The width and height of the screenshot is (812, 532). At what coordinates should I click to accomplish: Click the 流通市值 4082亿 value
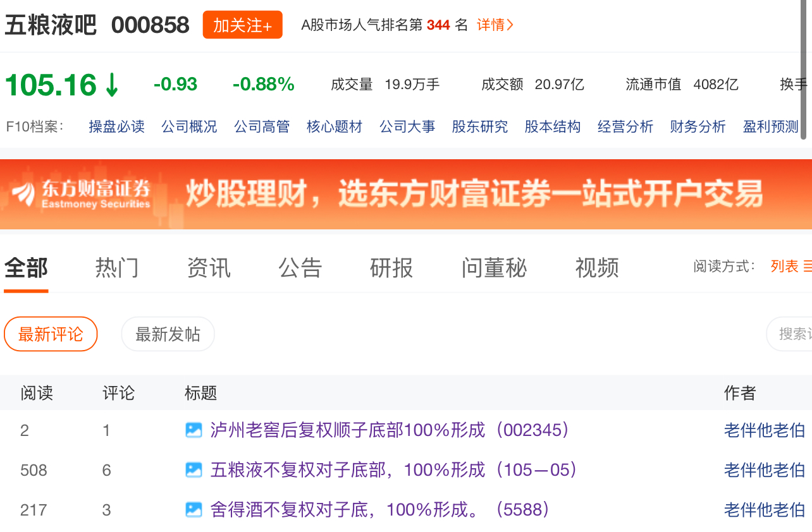tap(716, 84)
